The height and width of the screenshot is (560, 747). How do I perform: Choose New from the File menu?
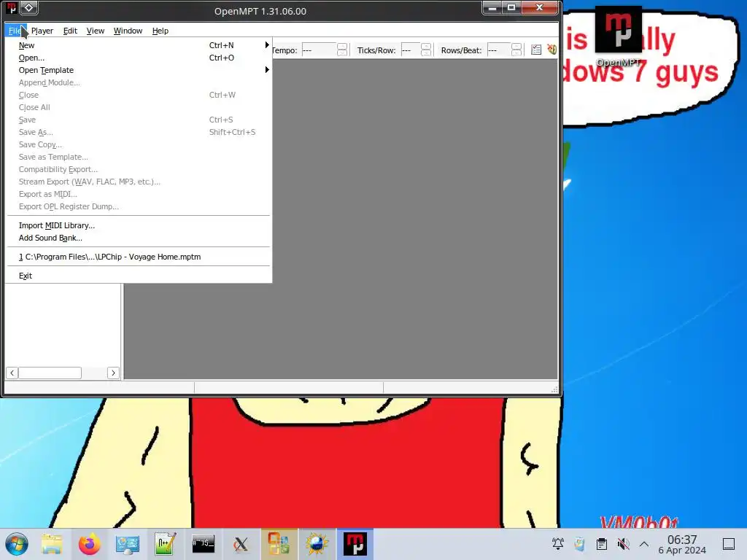pyautogui.click(x=139, y=45)
